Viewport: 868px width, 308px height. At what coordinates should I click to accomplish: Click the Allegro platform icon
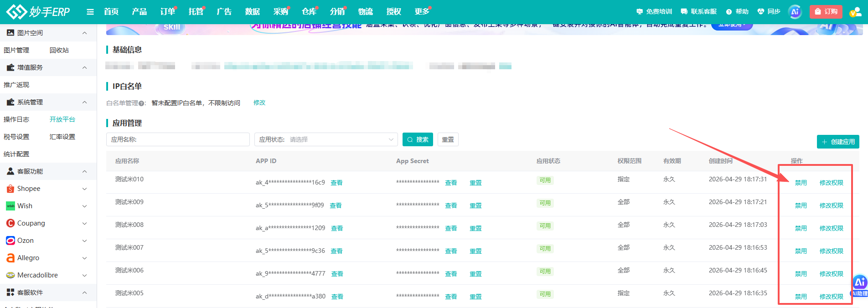click(10, 258)
